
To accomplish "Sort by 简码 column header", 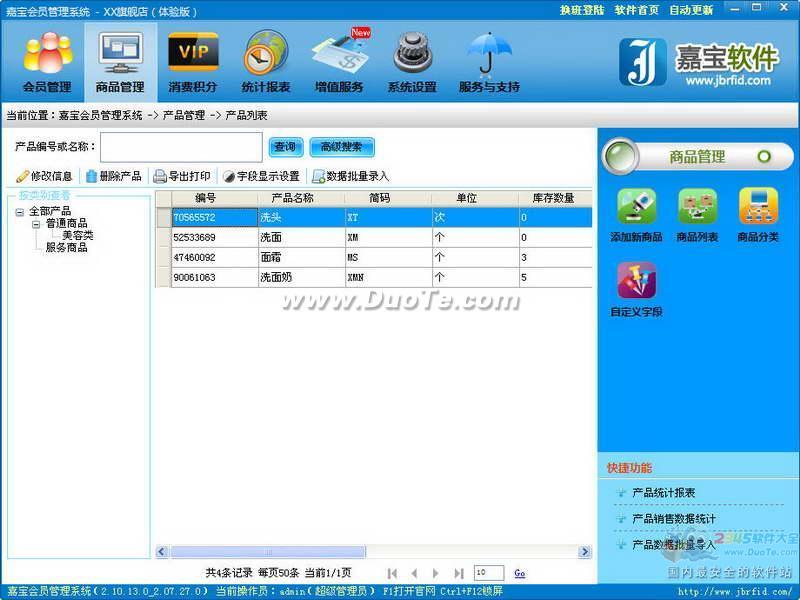I will (x=388, y=198).
